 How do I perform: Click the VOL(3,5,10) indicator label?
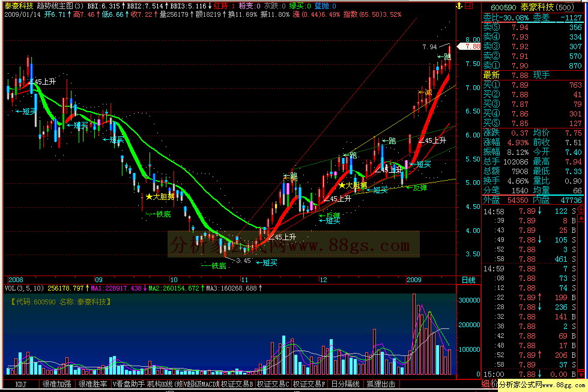click(x=25, y=288)
